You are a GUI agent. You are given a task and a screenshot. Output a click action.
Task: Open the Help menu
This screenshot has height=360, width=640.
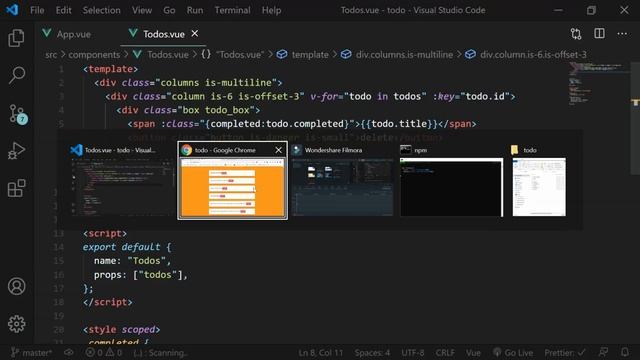(x=271, y=10)
